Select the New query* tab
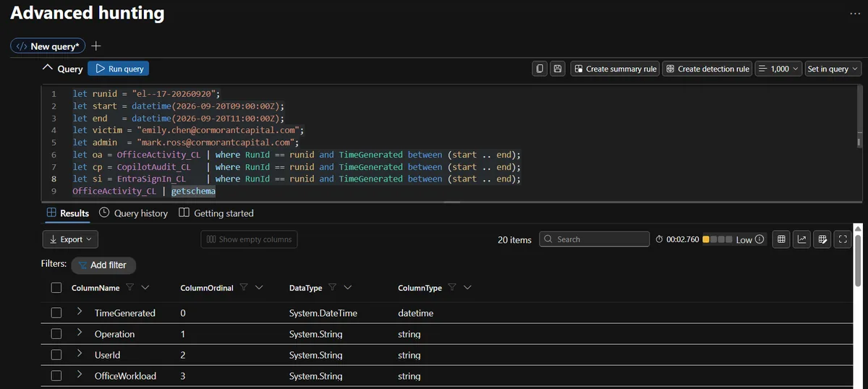 click(x=48, y=46)
